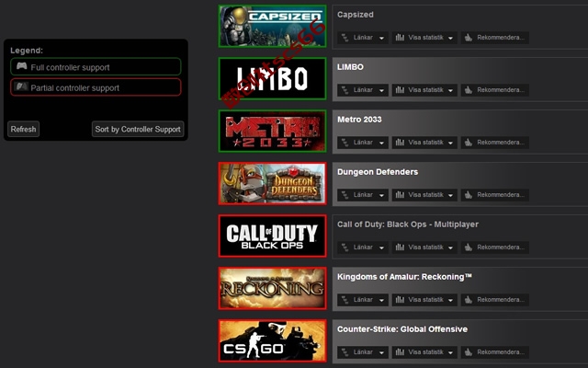Expand Länkar dropdown for Counter-Strike

[363, 352]
